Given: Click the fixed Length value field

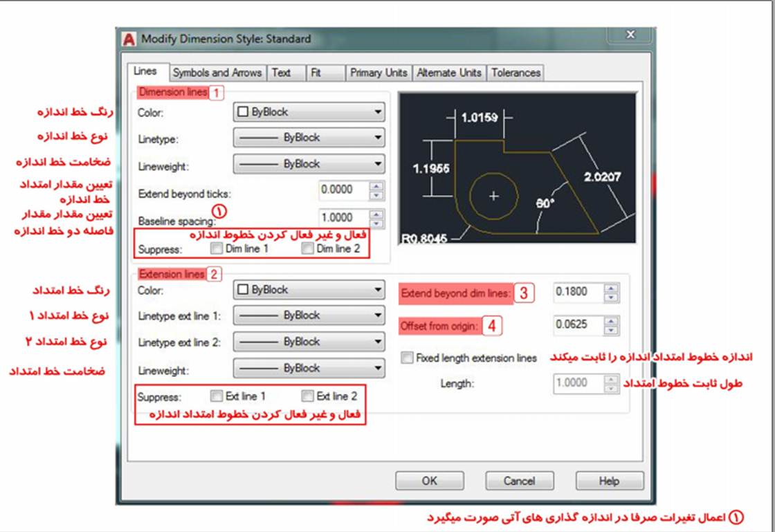Looking at the screenshot, I should pos(578,383).
